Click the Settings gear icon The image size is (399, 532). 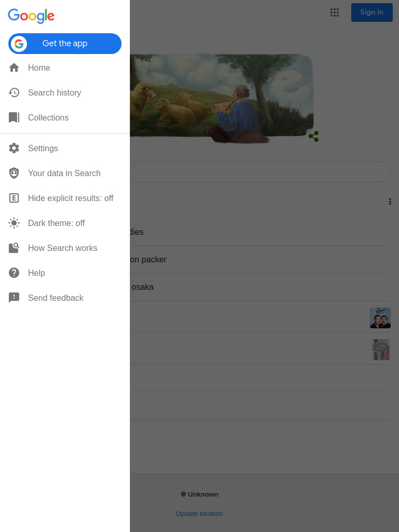tap(14, 148)
